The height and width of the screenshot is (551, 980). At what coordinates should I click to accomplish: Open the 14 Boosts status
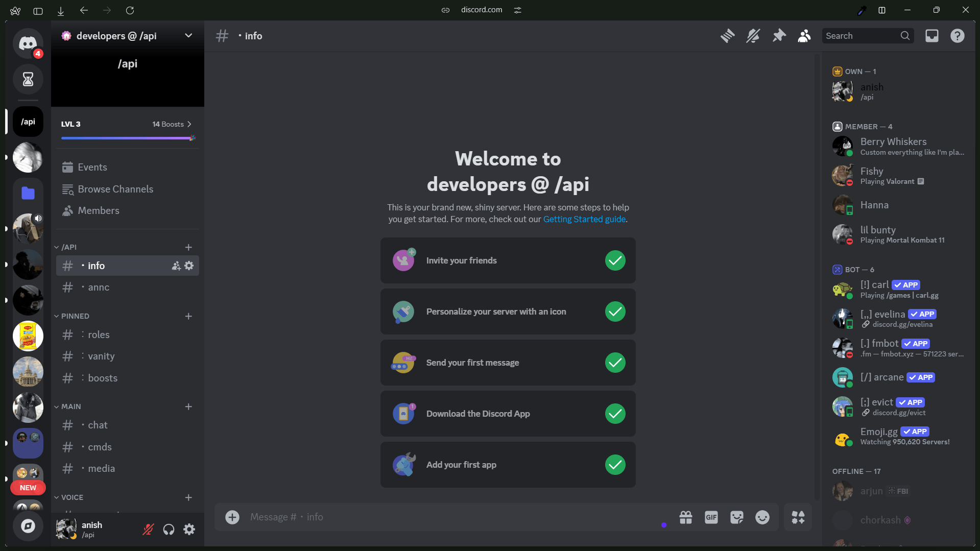click(x=172, y=124)
